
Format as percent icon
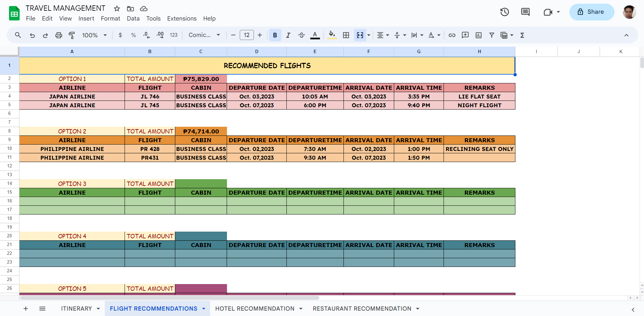coord(133,35)
